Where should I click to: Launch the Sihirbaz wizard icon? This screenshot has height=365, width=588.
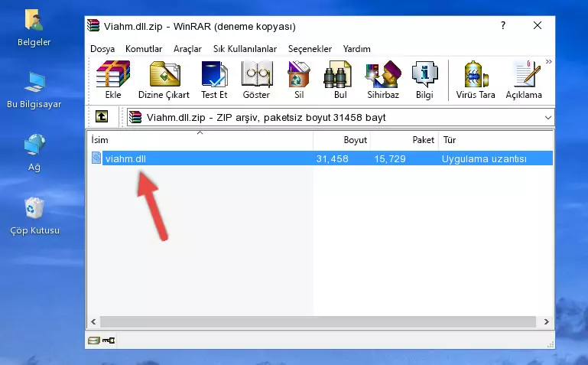point(383,80)
